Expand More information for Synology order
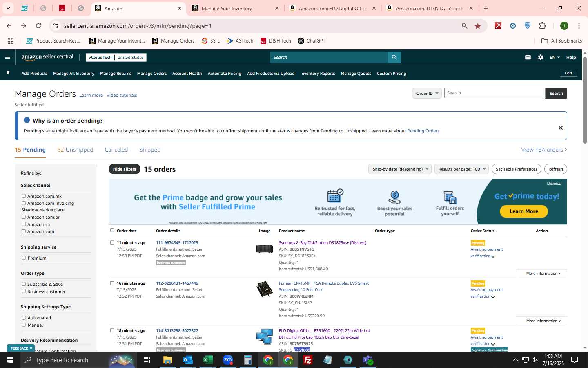Screen dimensions: 588x368 coord(542,274)
